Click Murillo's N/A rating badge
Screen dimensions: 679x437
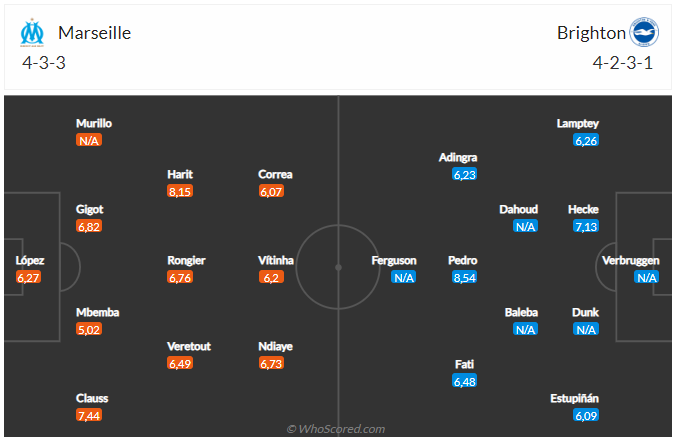[89, 141]
